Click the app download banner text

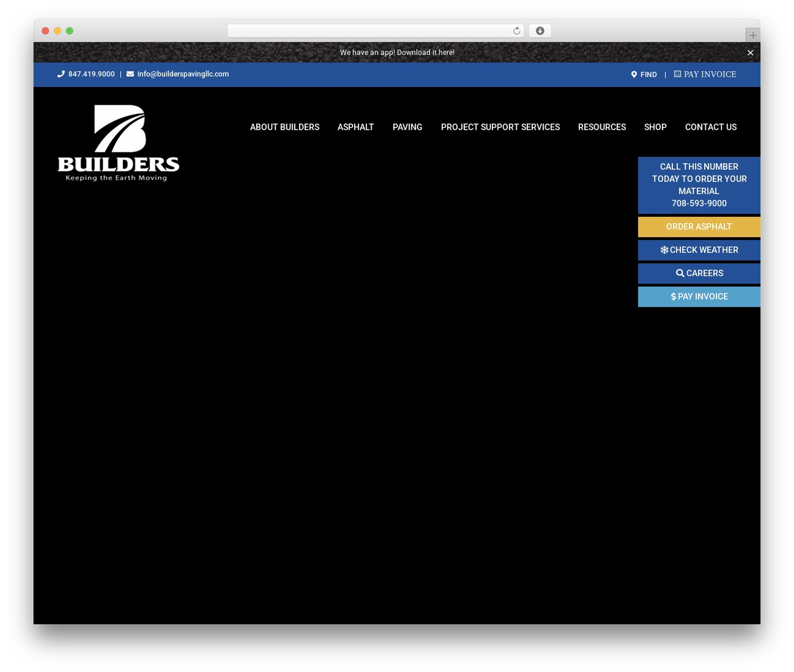pyautogui.click(x=397, y=53)
